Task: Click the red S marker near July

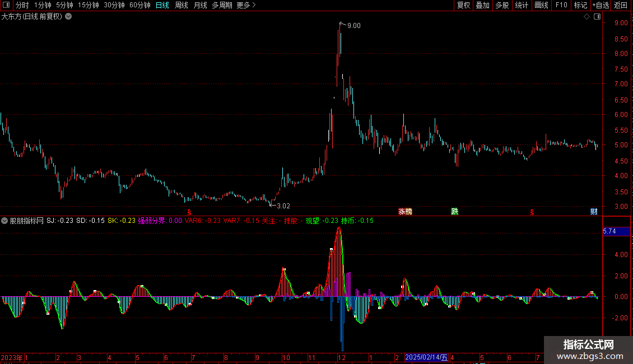Action: pyautogui.click(x=189, y=212)
